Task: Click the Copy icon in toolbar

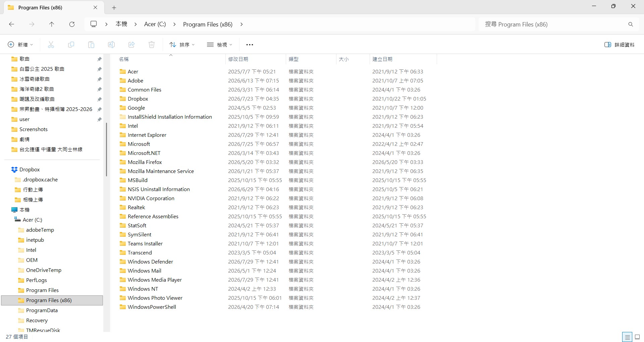Action: 71,45
